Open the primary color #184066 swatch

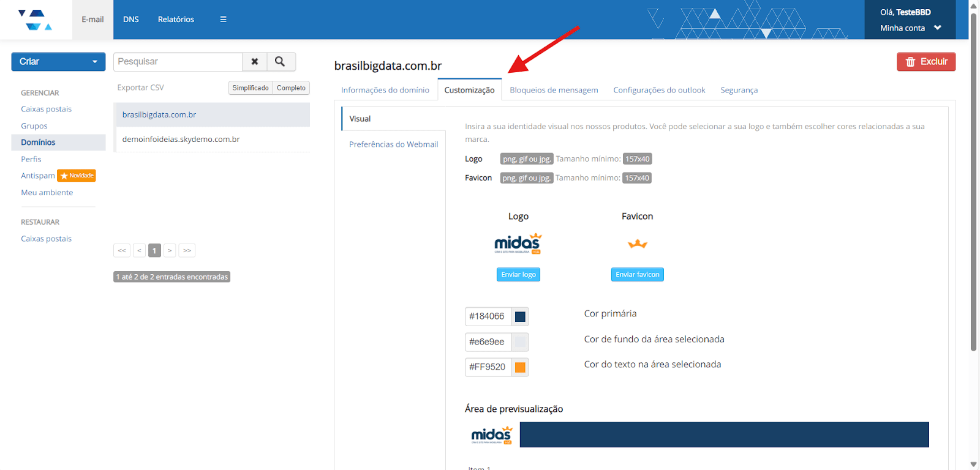pyautogui.click(x=520, y=316)
